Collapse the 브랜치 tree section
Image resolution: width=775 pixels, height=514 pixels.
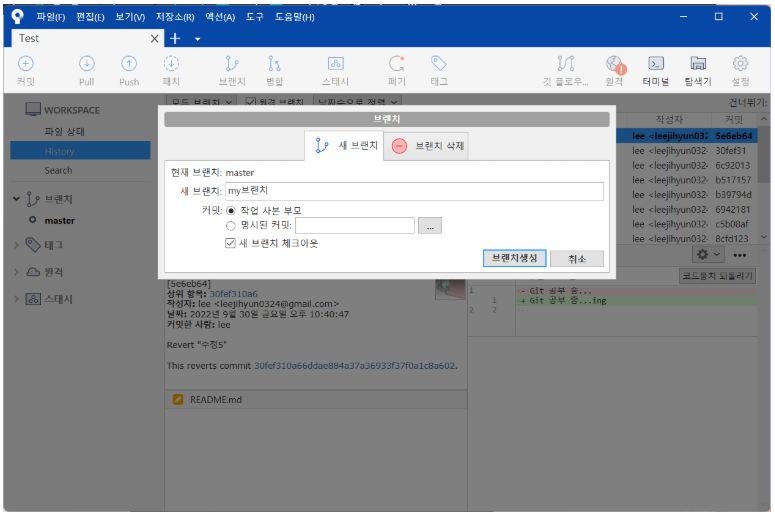16,199
